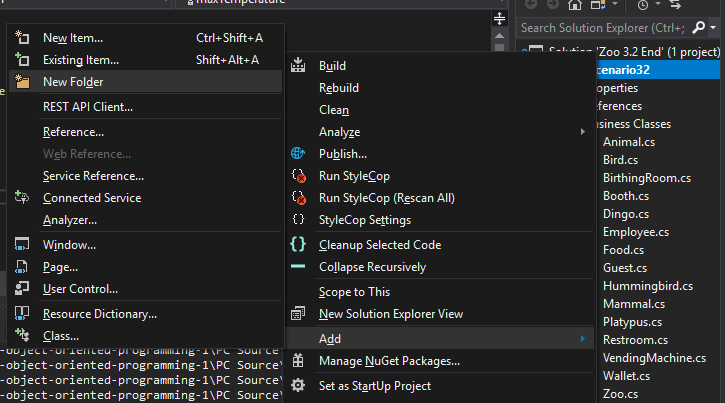The height and width of the screenshot is (403, 725).
Task: Select Zoo.cs file
Action: (x=621, y=394)
